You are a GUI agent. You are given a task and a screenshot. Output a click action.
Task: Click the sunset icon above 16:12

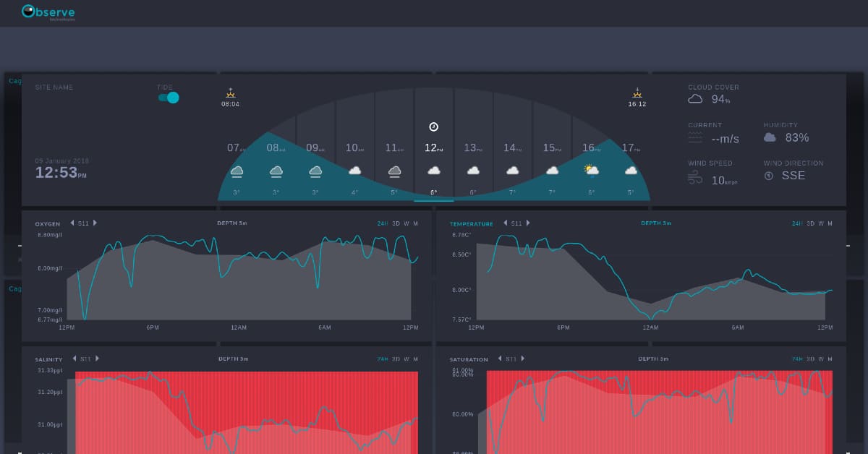[x=637, y=93]
